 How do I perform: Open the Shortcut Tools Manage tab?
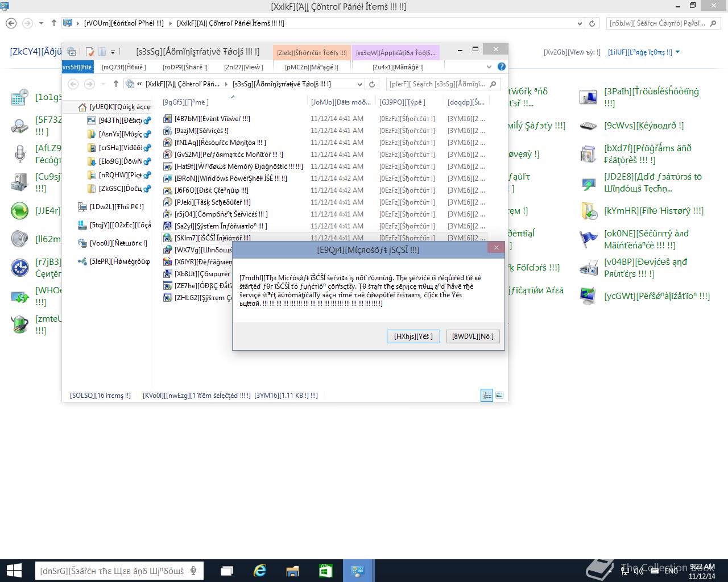pyautogui.click(x=311, y=67)
